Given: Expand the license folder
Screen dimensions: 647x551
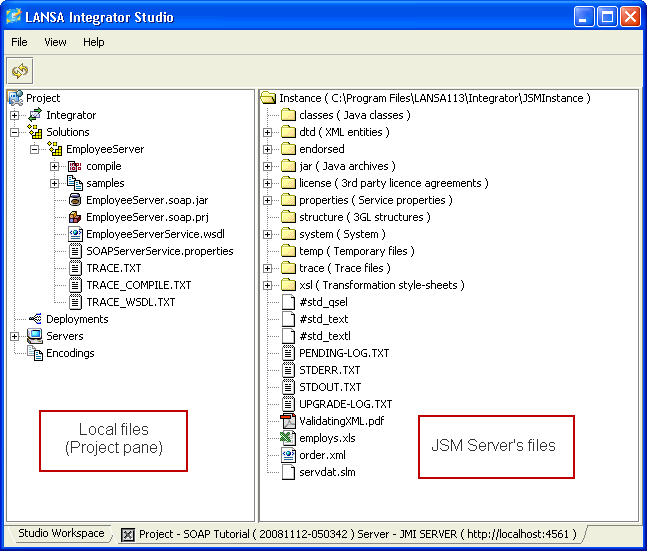Looking at the screenshot, I should (x=268, y=183).
